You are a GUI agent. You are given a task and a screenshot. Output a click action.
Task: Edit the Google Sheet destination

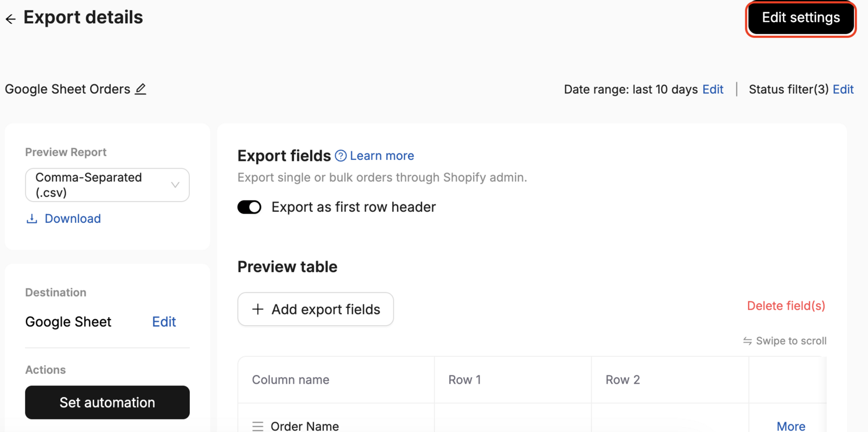click(164, 322)
